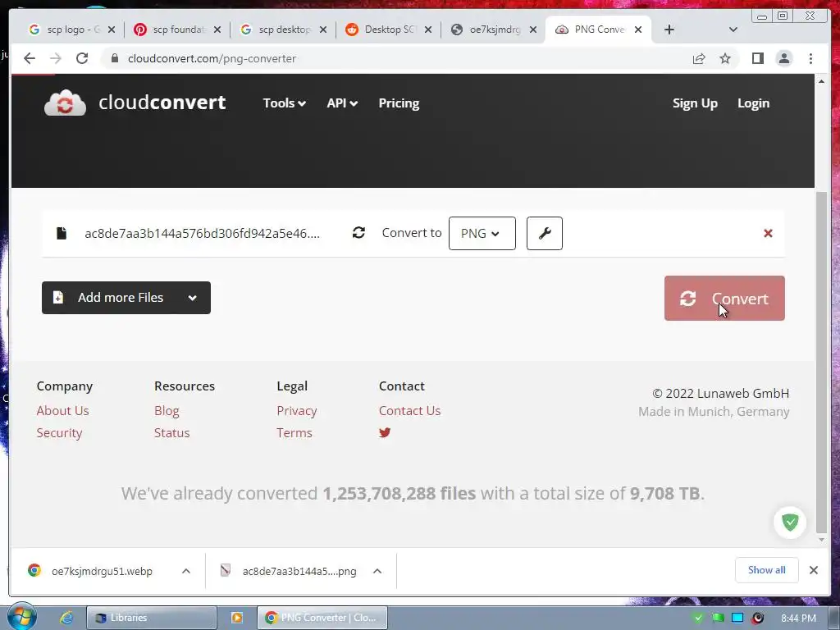Open the ac8de7aa3b144a5 png download
840x630 pixels.
(x=299, y=571)
